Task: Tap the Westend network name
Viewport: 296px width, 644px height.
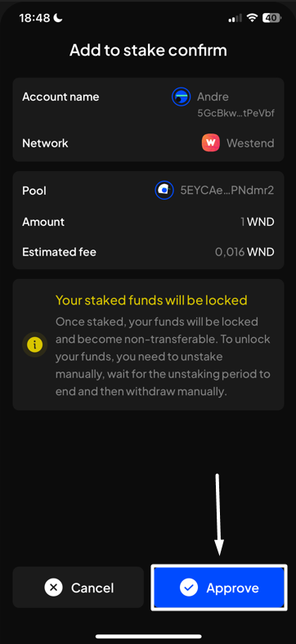Action: [250, 143]
